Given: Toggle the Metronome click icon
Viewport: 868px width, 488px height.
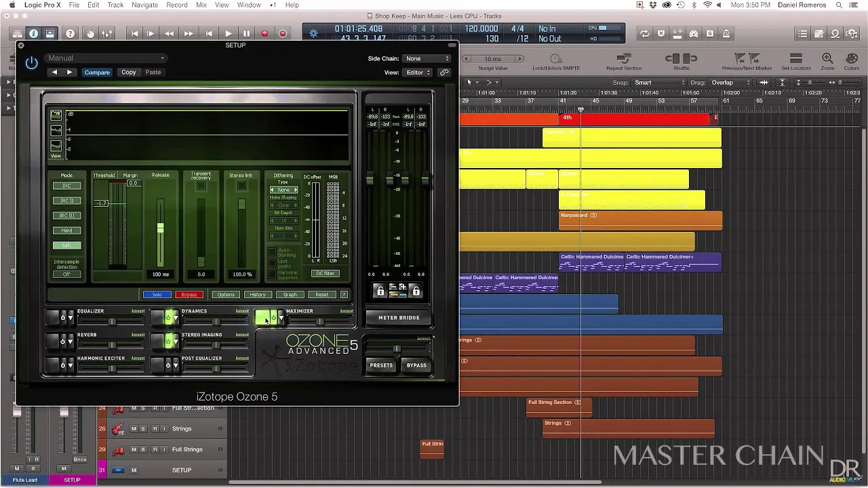Looking at the screenshot, I should pyautogui.click(x=726, y=33).
